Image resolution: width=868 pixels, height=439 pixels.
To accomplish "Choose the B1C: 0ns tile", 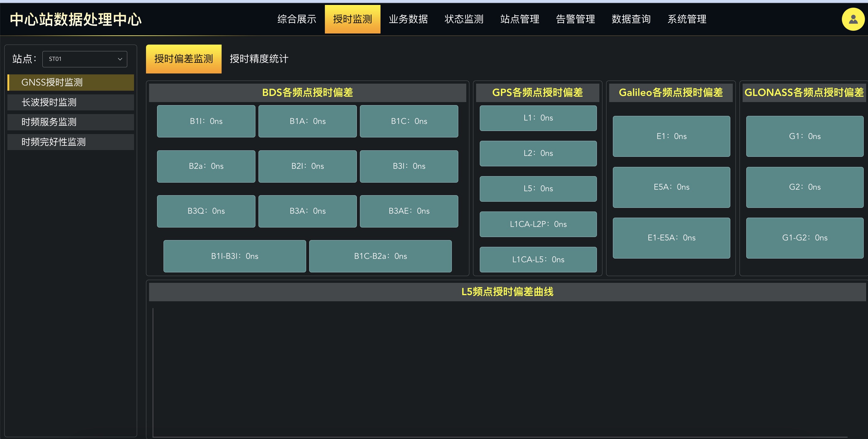I will pyautogui.click(x=409, y=121).
